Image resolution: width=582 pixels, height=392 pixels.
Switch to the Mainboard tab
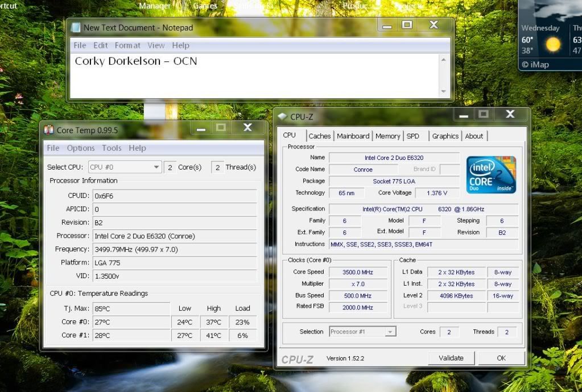[353, 136]
